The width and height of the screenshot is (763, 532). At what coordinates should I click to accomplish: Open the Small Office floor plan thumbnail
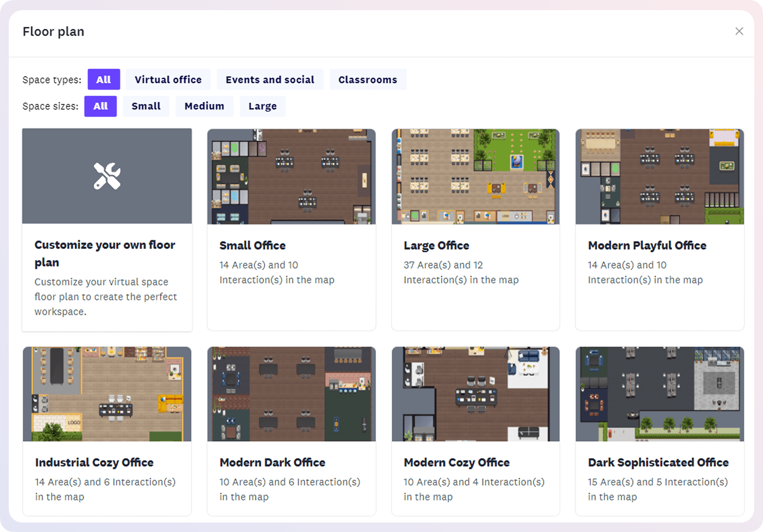(x=291, y=176)
